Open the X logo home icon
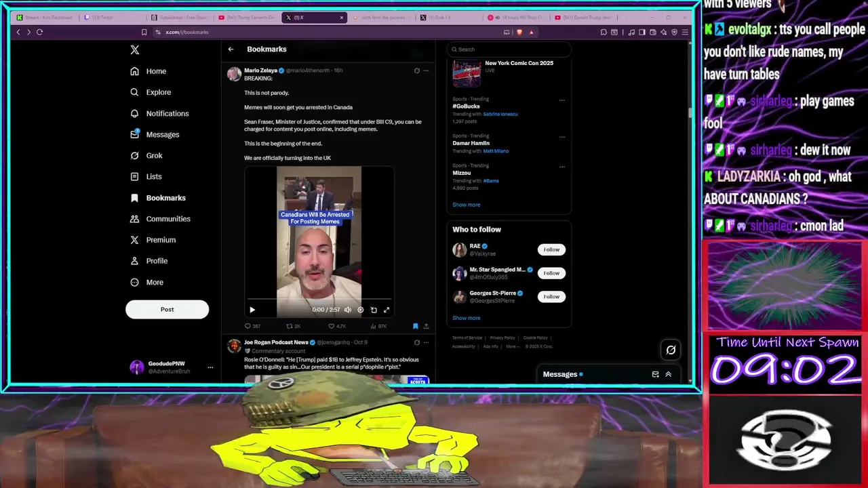 click(134, 49)
